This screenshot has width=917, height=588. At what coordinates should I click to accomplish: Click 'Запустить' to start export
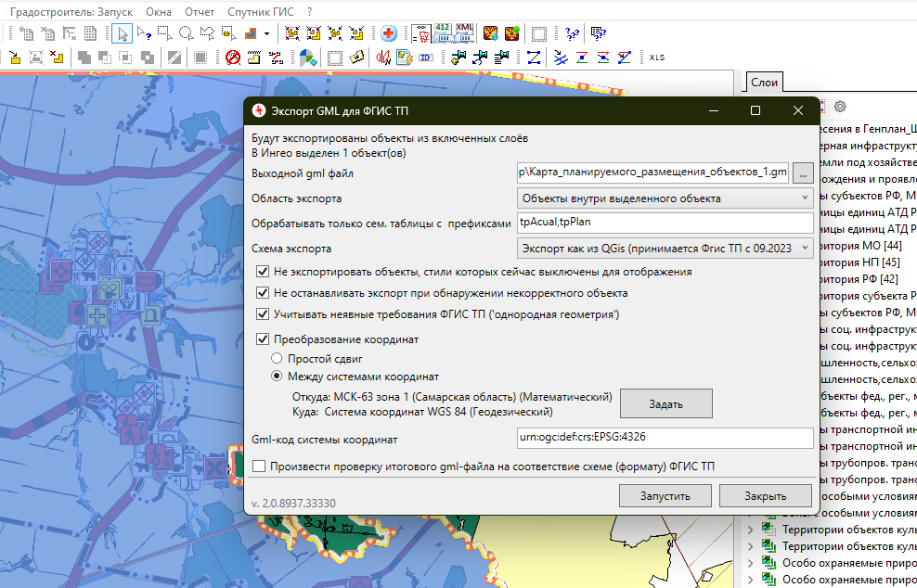tap(665, 496)
